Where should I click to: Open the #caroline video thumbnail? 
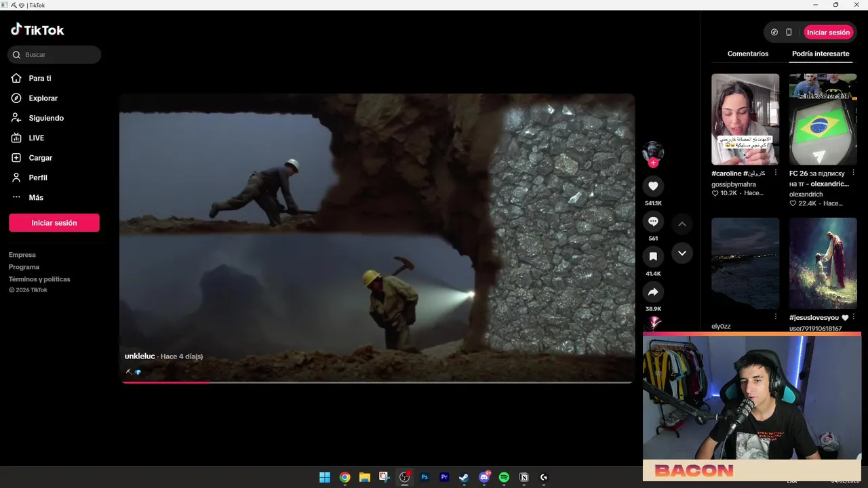click(745, 119)
